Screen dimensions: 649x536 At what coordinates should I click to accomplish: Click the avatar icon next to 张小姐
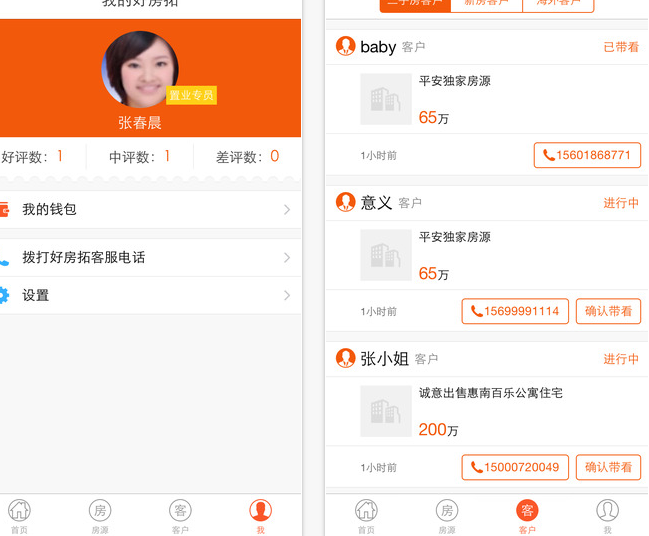[346, 358]
